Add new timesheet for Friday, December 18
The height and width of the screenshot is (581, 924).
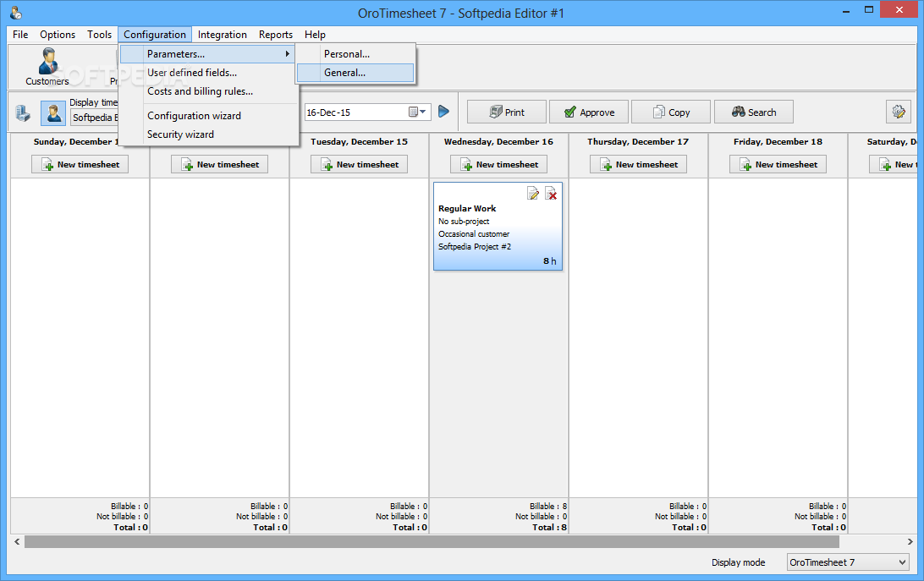(778, 164)
